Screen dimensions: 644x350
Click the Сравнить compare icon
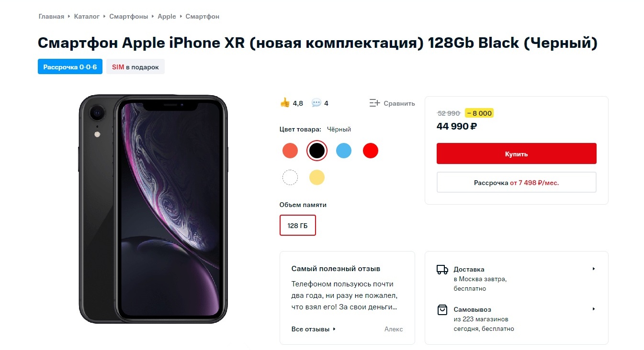tap(374, 103)
